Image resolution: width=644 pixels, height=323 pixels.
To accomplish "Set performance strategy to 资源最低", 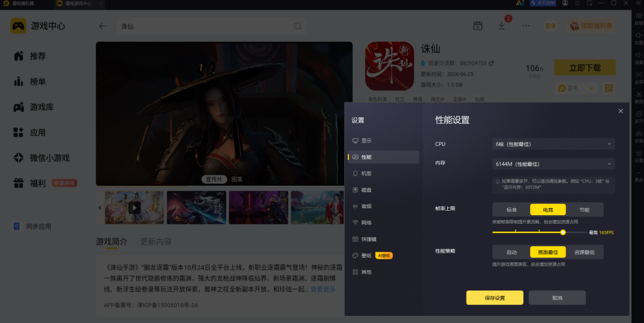I will [584, 252].
